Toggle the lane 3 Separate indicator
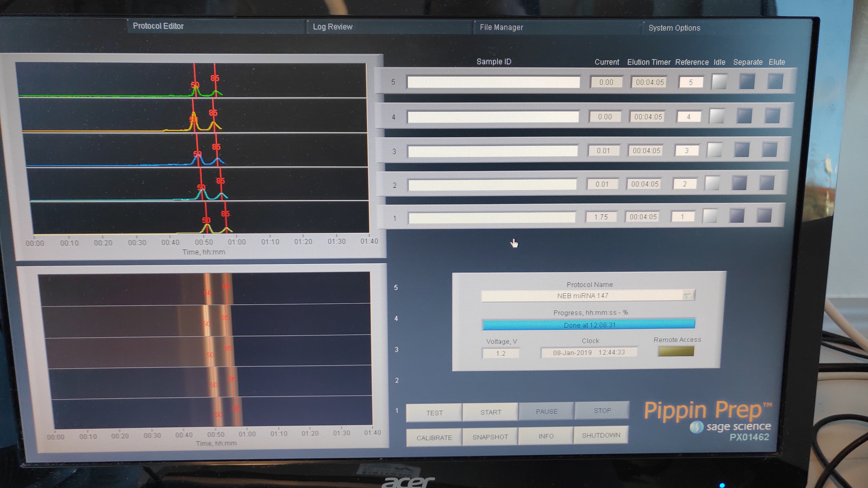Screen dimensions: 868x488 tap(742, 150)
